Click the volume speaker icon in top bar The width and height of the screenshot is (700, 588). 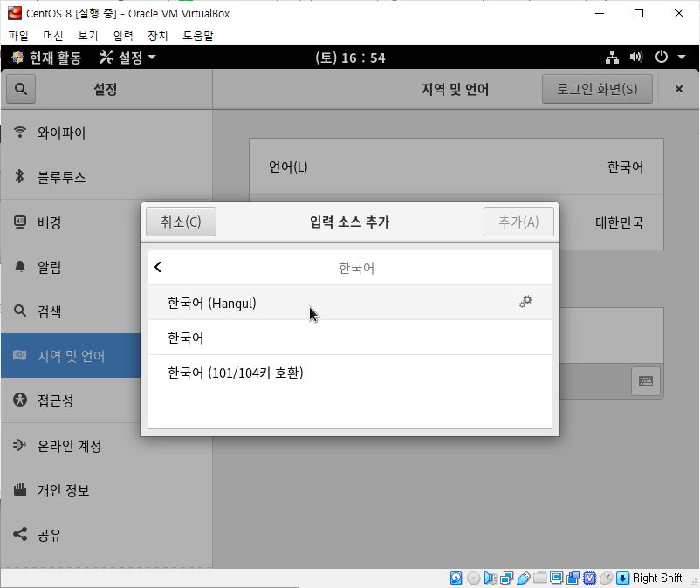click(636, 57)
